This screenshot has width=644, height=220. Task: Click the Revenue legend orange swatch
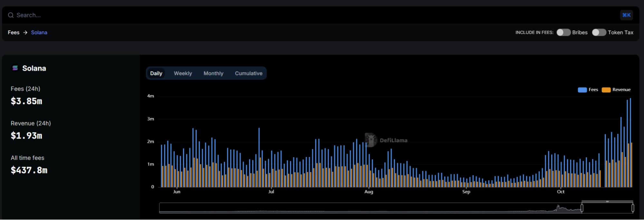point(606,90)
